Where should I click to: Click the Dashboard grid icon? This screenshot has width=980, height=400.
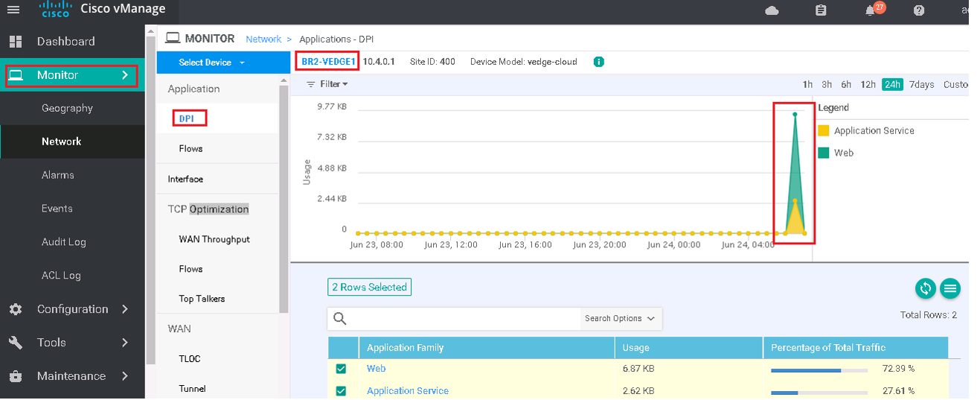coord(16,42)
